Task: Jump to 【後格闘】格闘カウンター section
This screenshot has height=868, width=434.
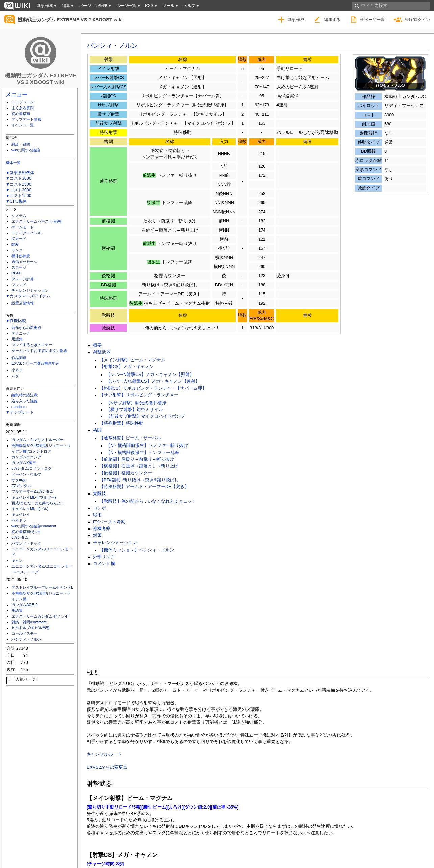Action: [x=126, y=473]
